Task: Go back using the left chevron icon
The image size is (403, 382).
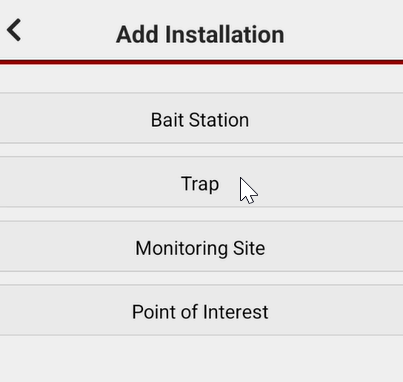Action: (14, 30)
